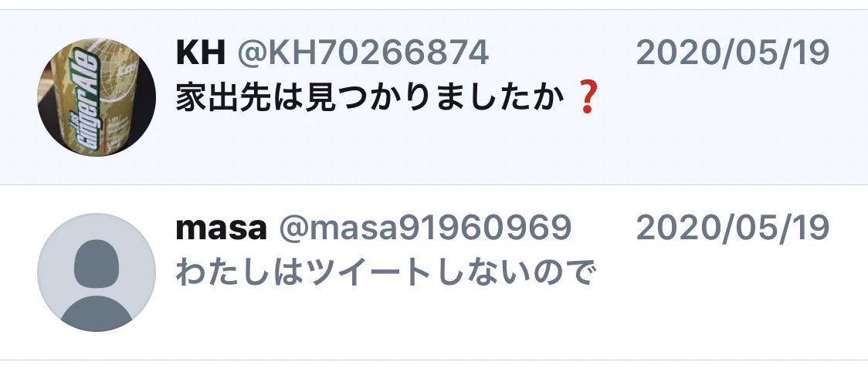Tap the head shape in masa's avatar
The height and width of the screenshot is (372, 868).
click(x=97, y=263)
